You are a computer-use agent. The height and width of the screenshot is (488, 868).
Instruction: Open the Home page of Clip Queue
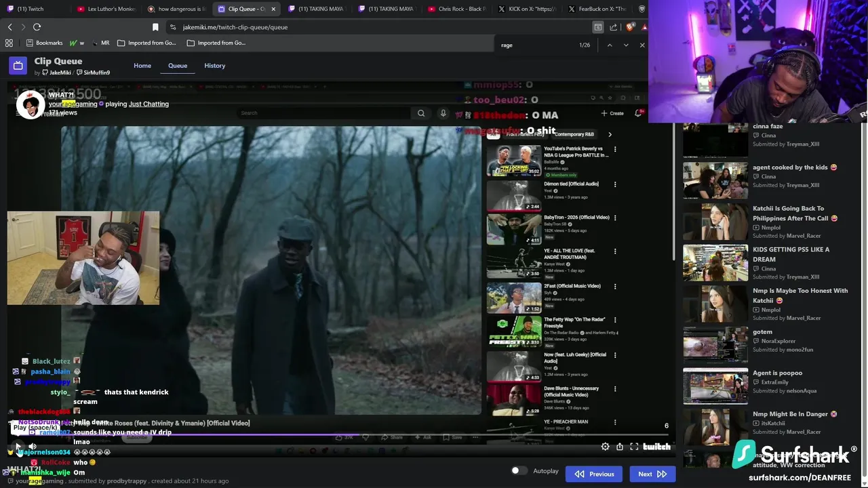coord(142,66)
